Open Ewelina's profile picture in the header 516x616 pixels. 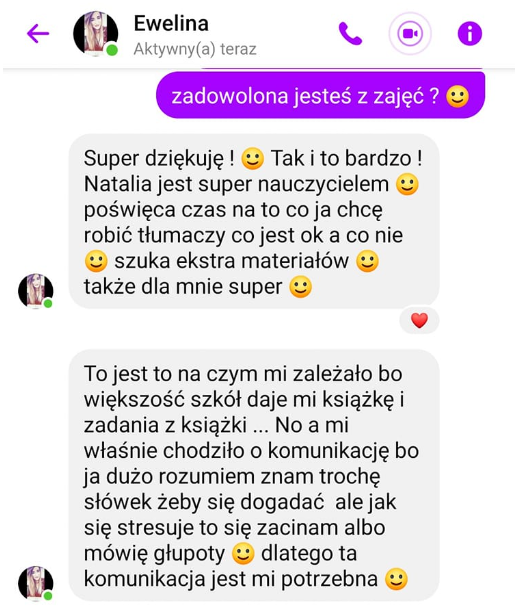[95, 33]
